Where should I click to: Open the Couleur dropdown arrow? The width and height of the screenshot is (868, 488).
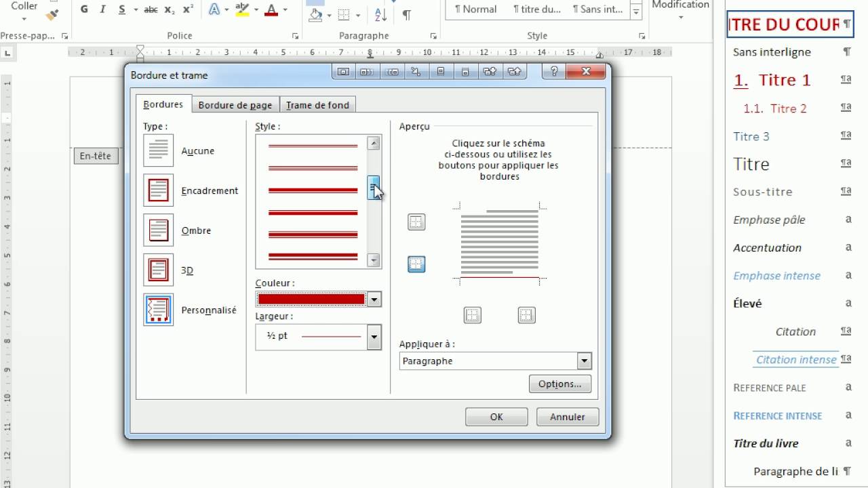pos(374,299)
